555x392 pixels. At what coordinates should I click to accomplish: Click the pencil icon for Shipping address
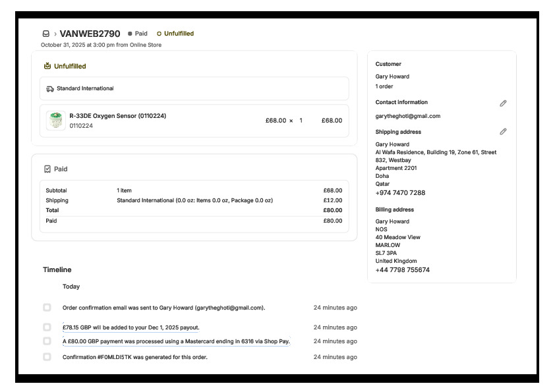(503, 132)
